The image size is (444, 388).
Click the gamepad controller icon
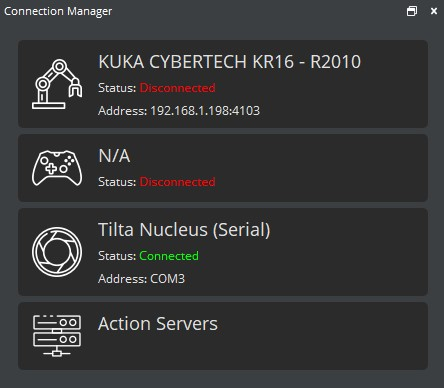[x=57, y=168]
